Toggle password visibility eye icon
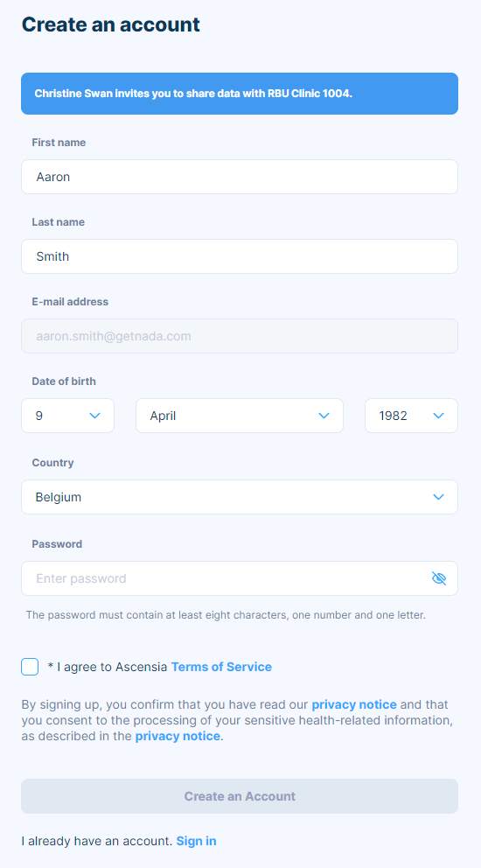The width and height of the screenshot is (481, 868). coord(439,578)
